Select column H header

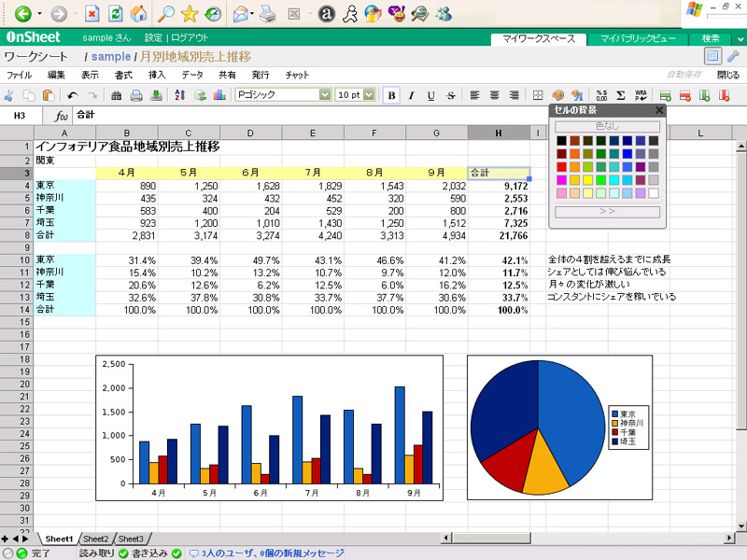[x=499, y=133]
